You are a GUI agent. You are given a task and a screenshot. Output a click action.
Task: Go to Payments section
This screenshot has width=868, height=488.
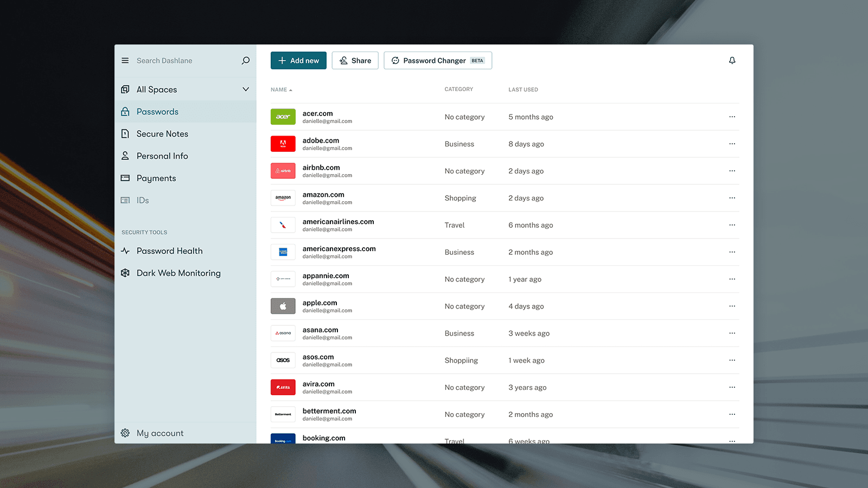pyautogui.click(x=186, y=178)
